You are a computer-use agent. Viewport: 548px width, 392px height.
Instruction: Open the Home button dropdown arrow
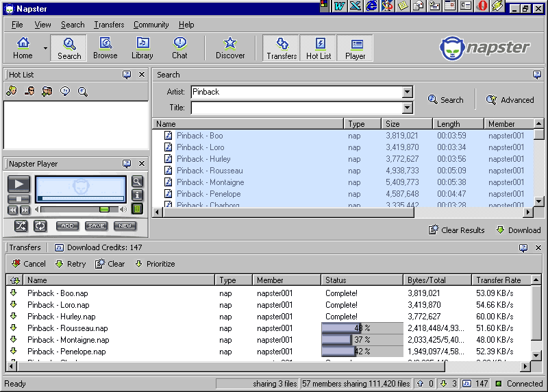(46, 48)
